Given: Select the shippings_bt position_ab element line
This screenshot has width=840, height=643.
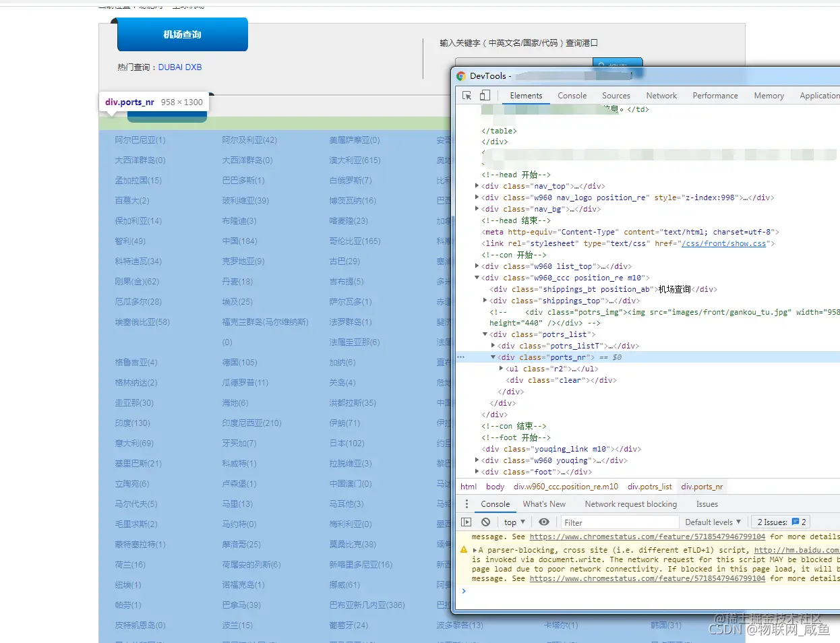Looking at the screenshot, I should coord(603,289).
